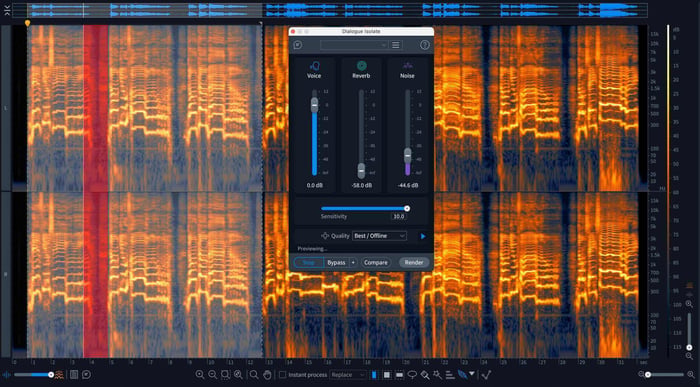Click the orange playhead marker on timeline
The height and width of the screenshot is (387, 700).
[28, 22]
